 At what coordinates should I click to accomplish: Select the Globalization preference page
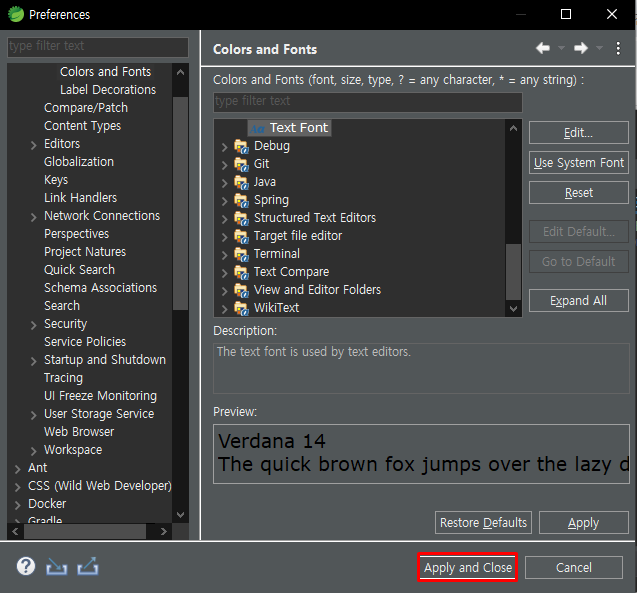(79, 162)
